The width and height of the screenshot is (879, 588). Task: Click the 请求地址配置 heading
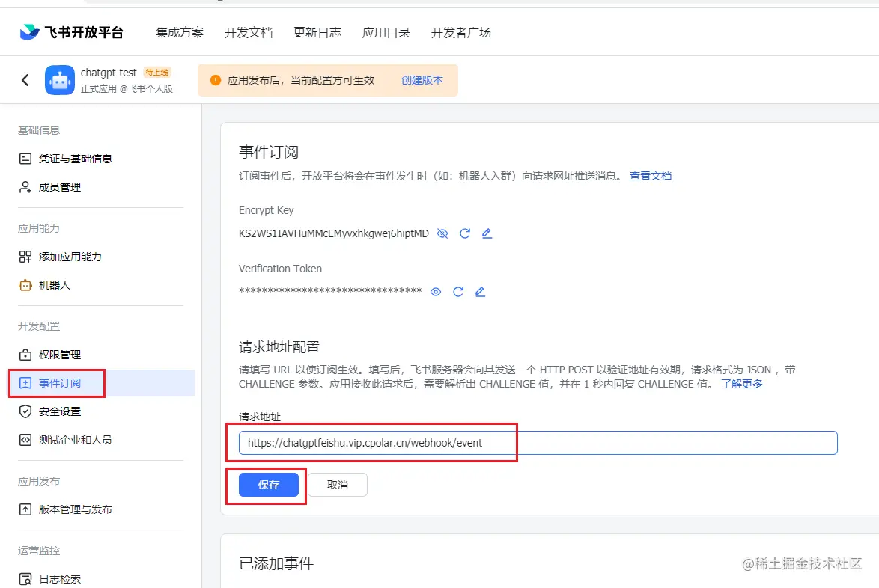click(279, 347)
